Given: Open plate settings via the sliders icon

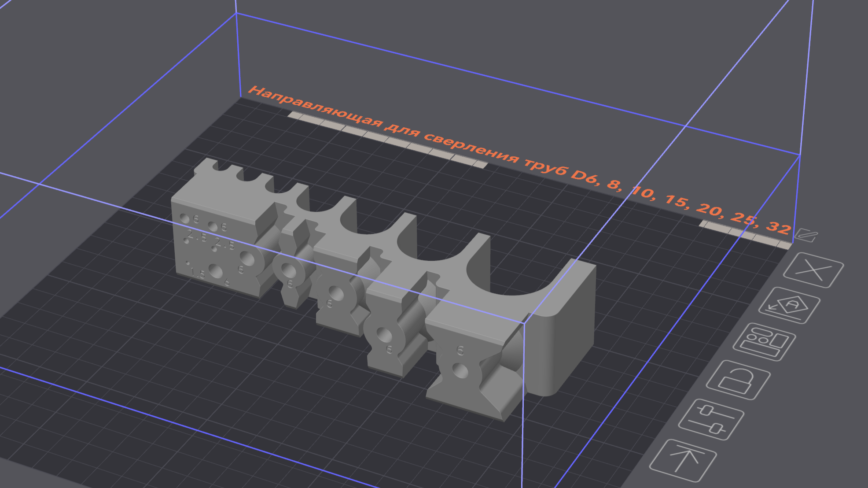Looking at the screenshot, I should [711, 419].
